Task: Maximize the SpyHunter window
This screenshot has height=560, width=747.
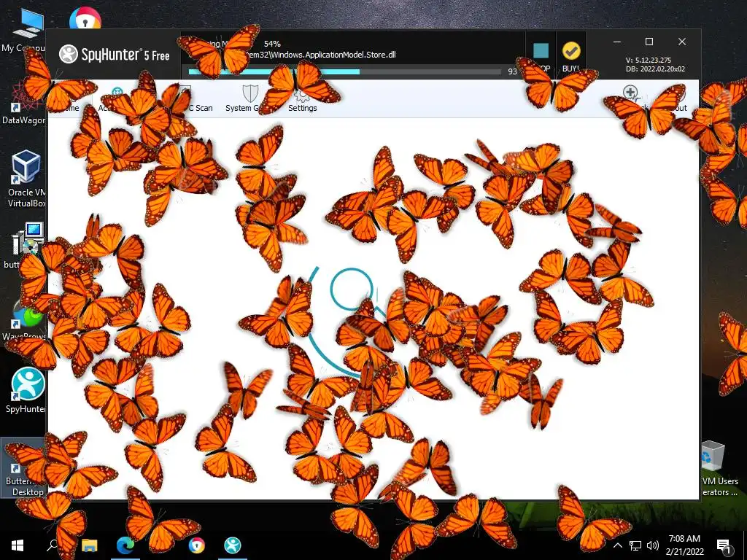Action: click(649, 42)
